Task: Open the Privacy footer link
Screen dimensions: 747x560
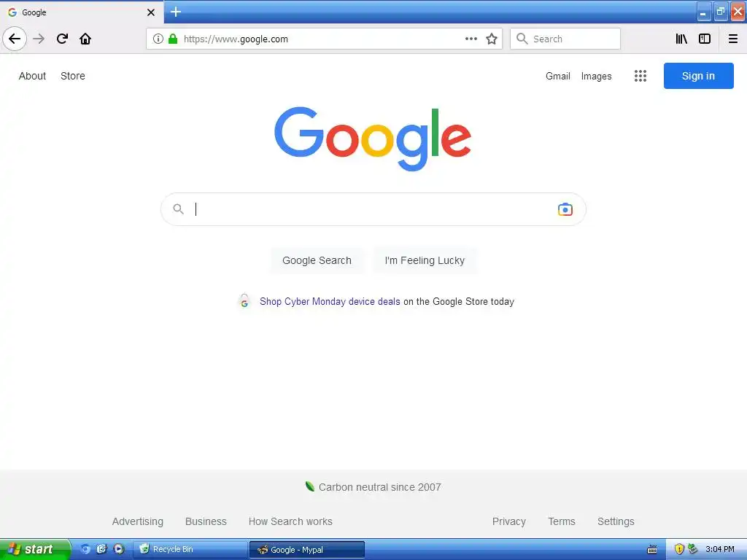Action: [x=508, y=521]
